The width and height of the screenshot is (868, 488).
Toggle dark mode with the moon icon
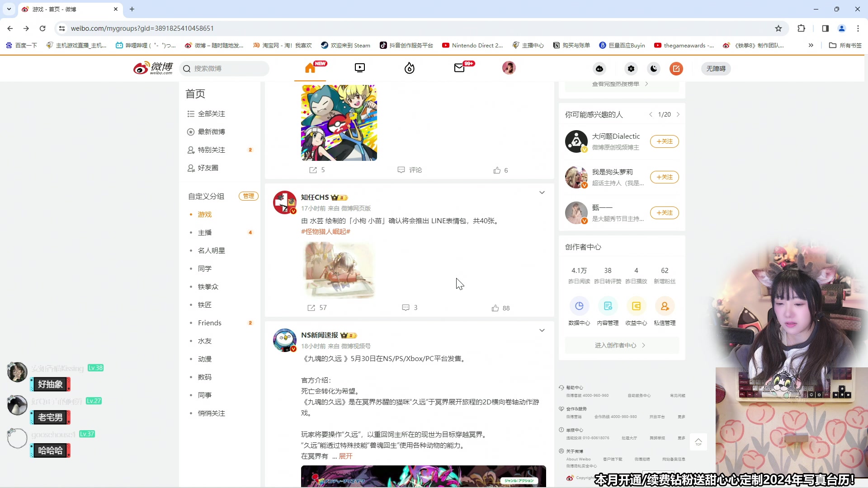(653, 68)
